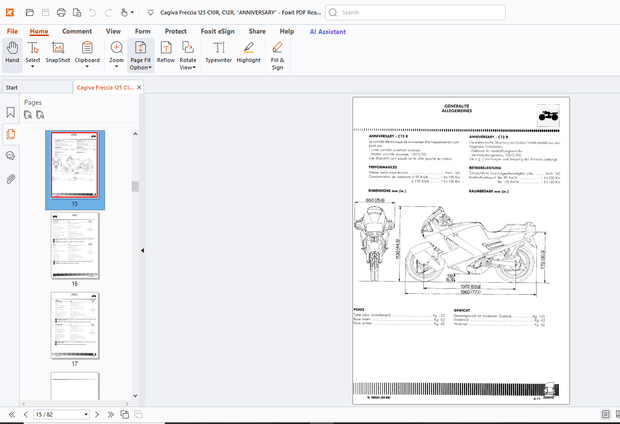
Task: Switch to the Start tab
Action: (37, 87)
